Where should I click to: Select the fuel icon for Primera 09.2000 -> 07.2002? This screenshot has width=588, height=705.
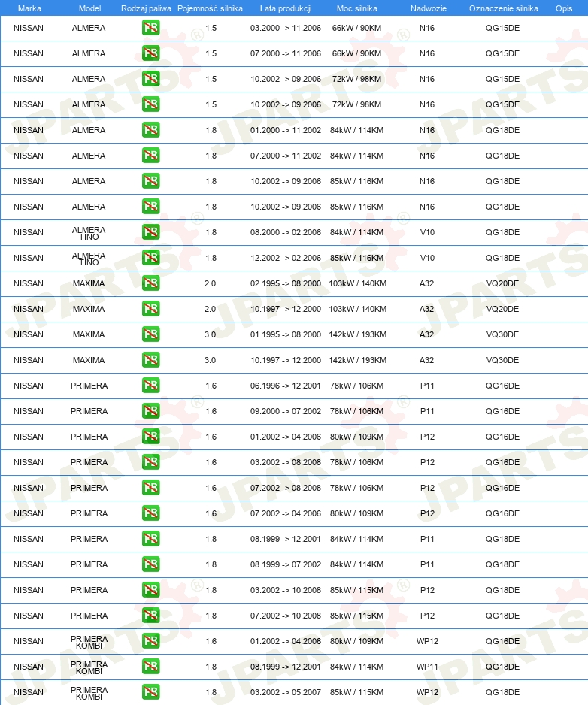(x=150, y=411)
